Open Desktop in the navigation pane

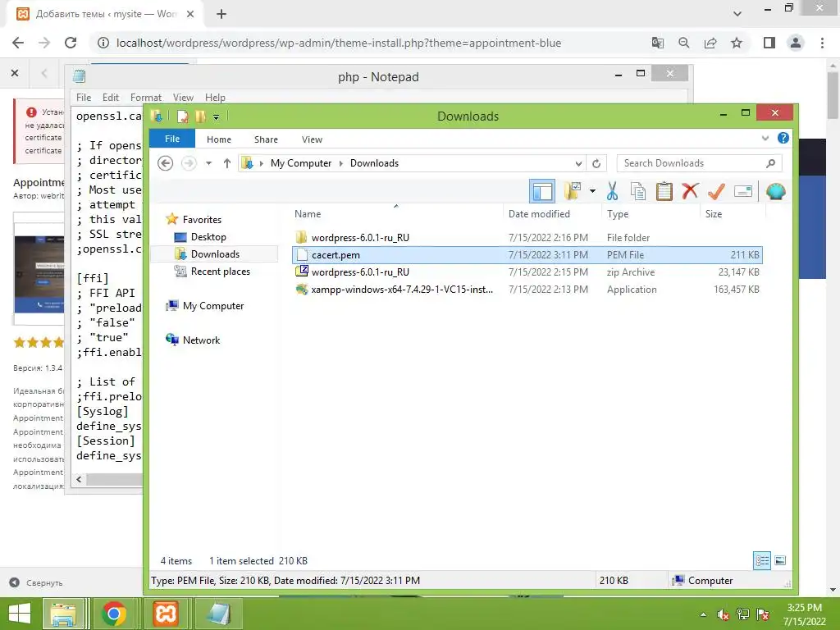208,237
